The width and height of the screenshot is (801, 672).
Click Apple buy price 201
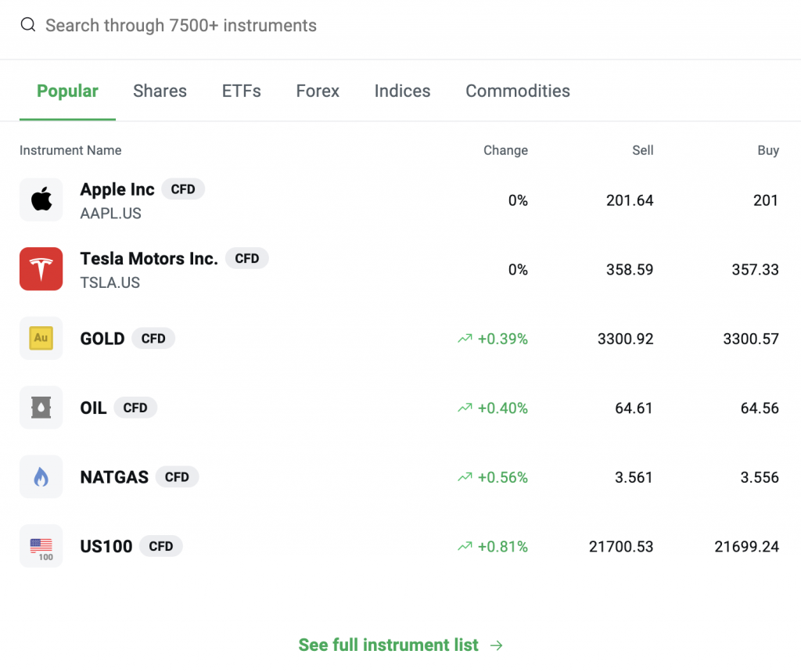pyautogui.click(x=766, y=200)
